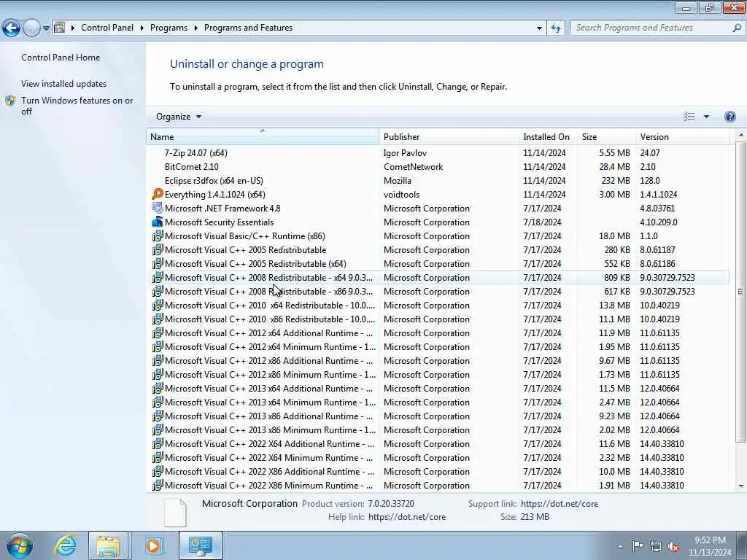Select Microsoft Visual C++ 2005 Redistributable (non-x64) row
This screenshot has width=747, height=560.
438,250
